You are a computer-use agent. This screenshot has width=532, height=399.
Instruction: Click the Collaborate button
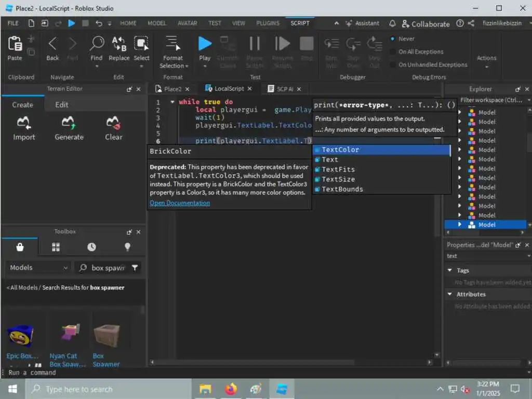[426, 24]
